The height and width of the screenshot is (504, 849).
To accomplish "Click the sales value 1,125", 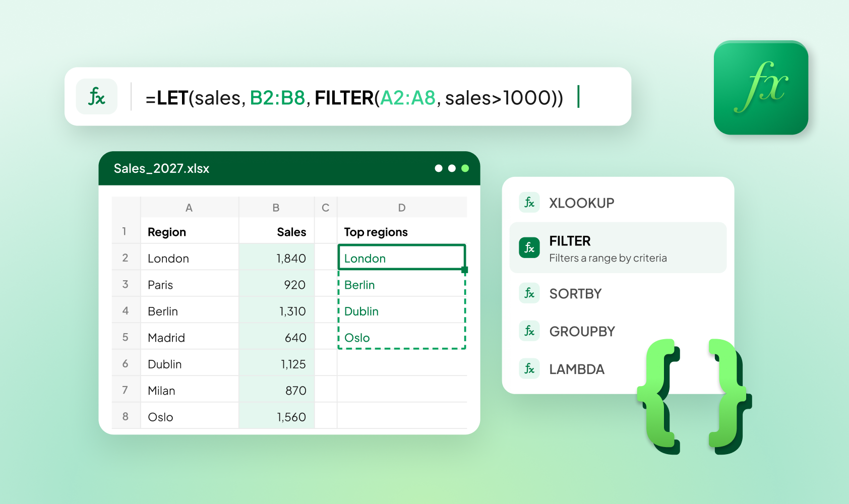I will pyautogui.click(x=276, y=363).
